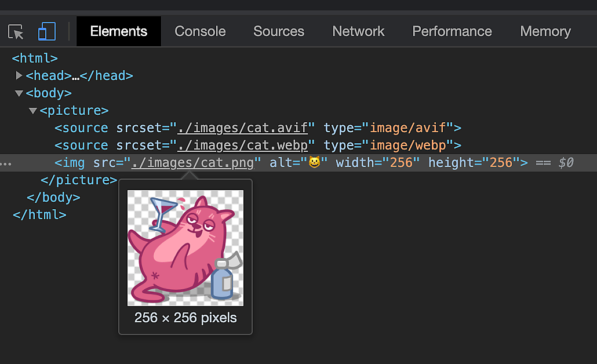597x364 pixels.
Task: Activate the inspect element picker icon
Action: 16,31
